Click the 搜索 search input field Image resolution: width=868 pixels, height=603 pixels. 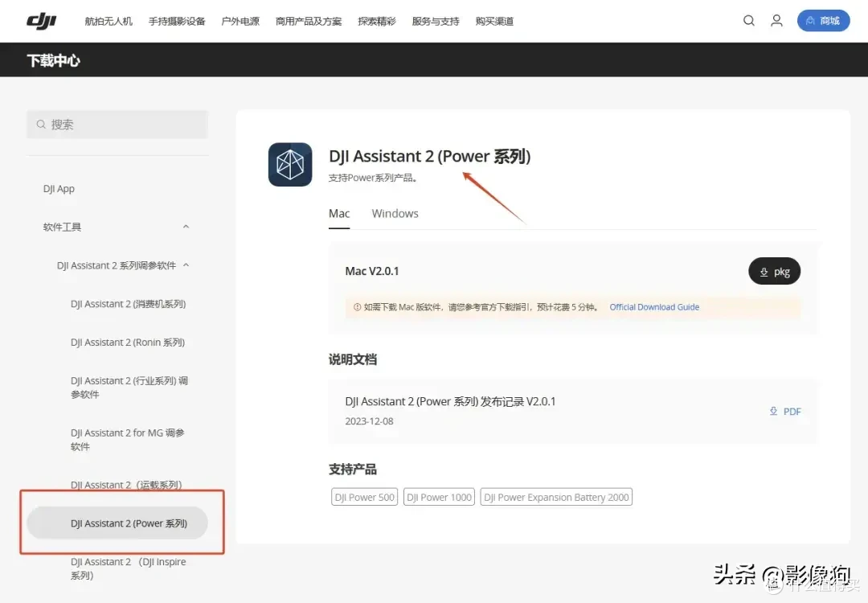click(117, 125)
